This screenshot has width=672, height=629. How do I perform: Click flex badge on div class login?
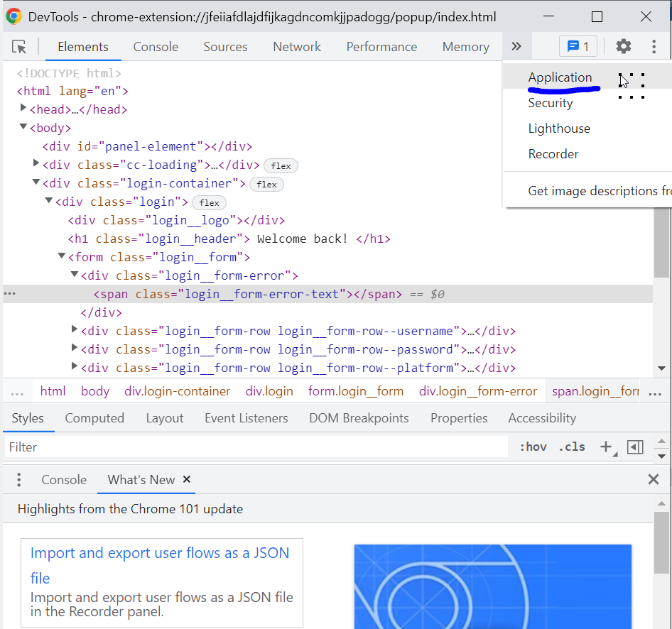209,202
